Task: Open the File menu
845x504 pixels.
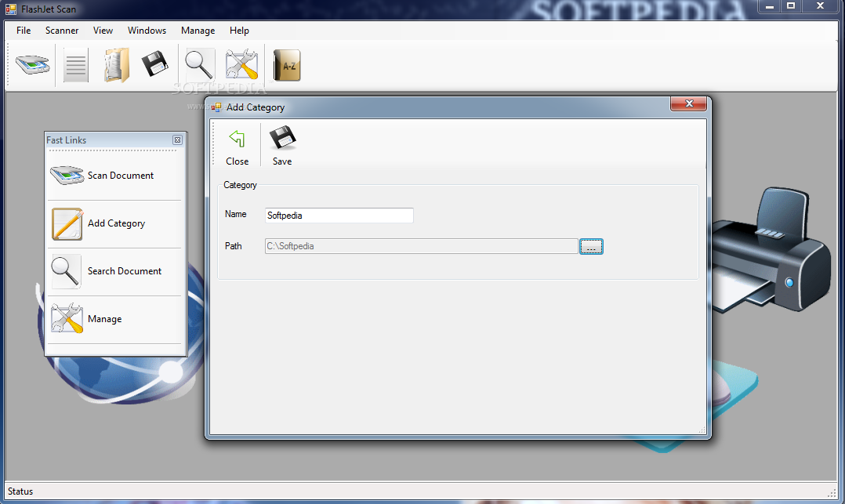Action: pos(24,31)
